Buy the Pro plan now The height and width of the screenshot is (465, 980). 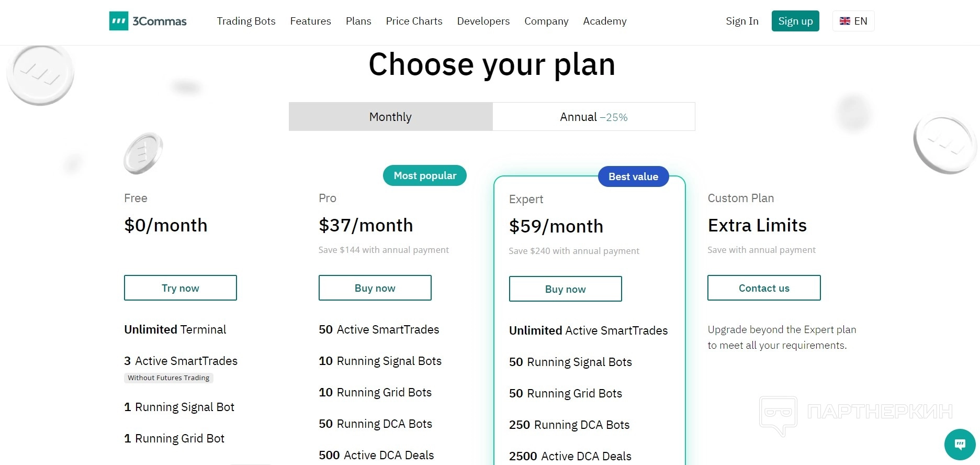375,288
